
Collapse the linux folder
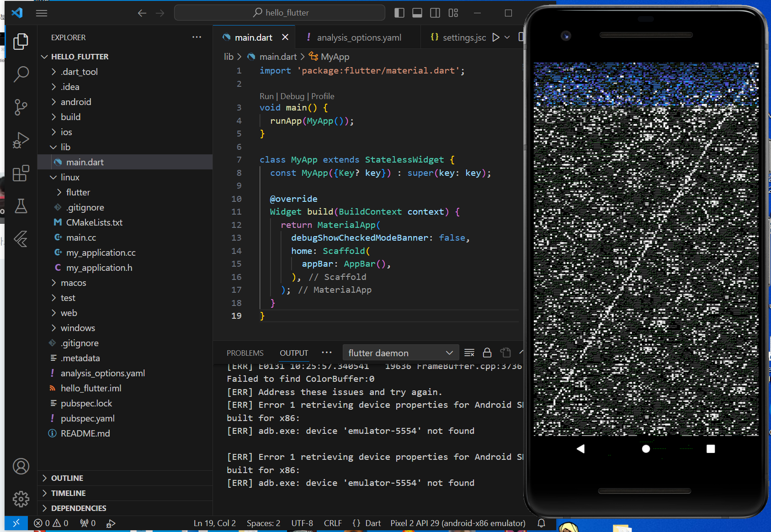[125, 177]
